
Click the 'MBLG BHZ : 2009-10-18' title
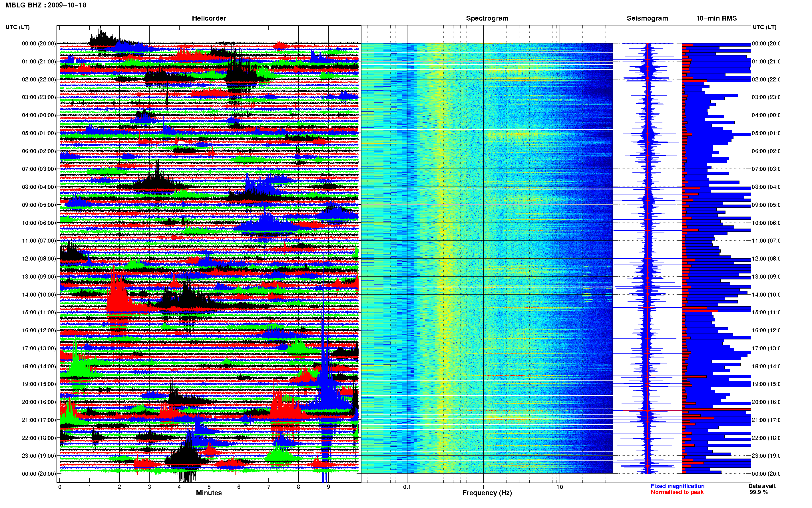(46, 5)
